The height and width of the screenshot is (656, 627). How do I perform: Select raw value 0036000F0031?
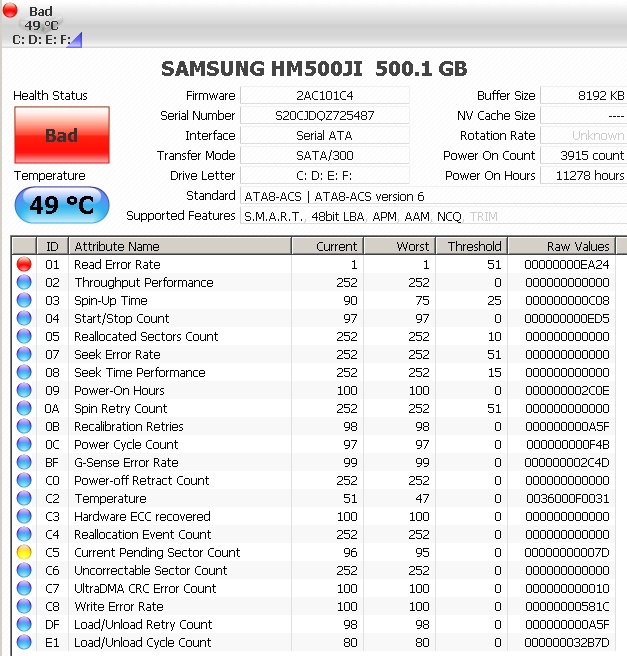pos(567,498)
